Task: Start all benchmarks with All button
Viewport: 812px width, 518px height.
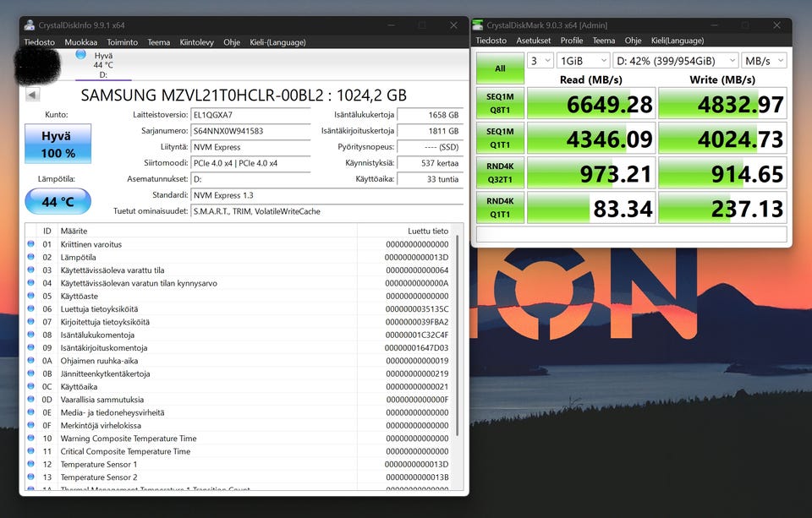Action: click(x=500, y=68)
